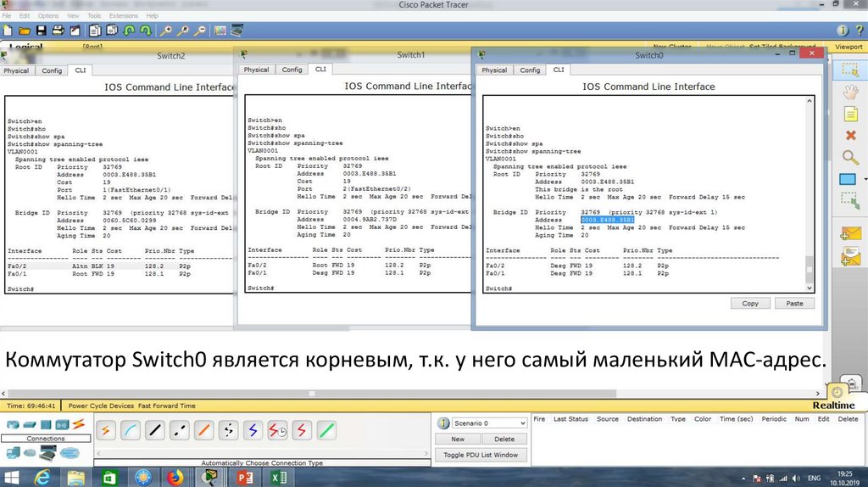Viewport: 868px width, 487px height.
Task: Click the toolbar question mark help icon
Action: [860, 31]
